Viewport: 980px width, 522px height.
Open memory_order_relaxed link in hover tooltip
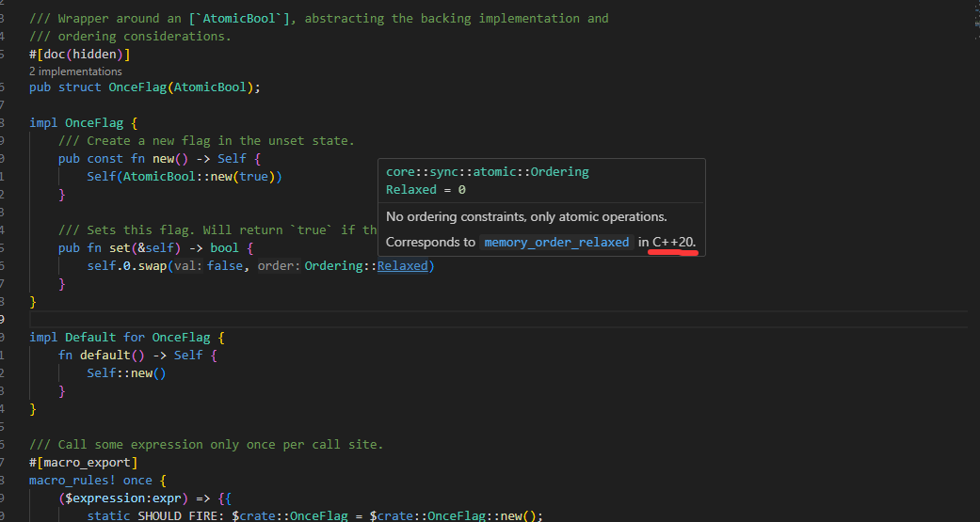pyautogui.click(x=556, y=242)
